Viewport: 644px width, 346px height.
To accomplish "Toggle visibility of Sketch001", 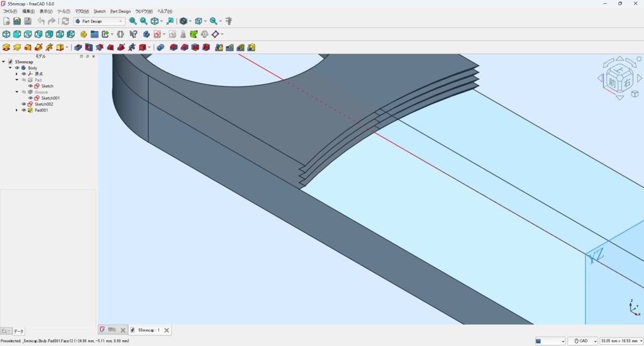I will (x=30, y=98).
